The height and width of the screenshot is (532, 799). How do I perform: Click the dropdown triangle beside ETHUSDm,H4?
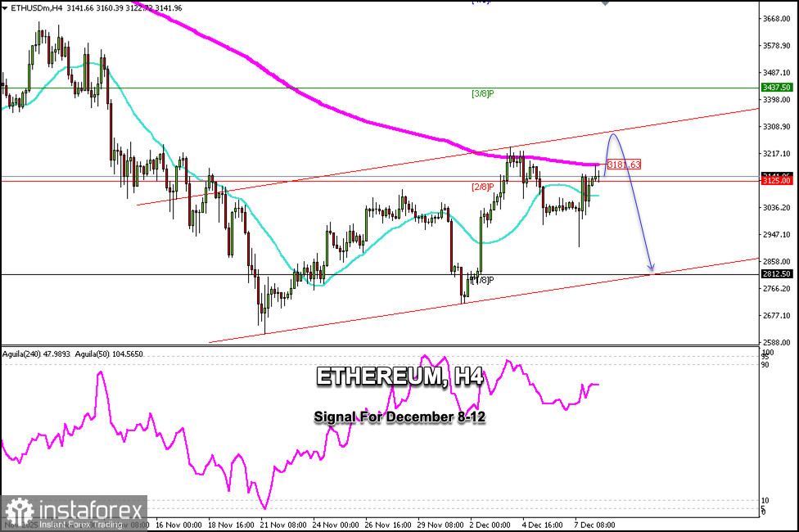[5, 8]
